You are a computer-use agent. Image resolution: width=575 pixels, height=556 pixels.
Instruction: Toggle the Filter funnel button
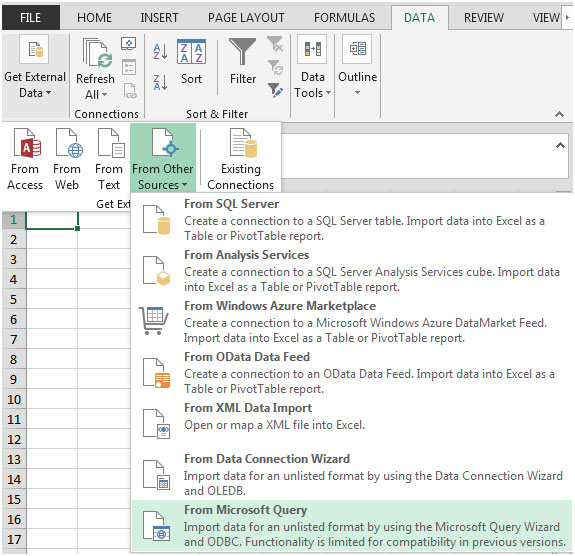click(243, 62)
